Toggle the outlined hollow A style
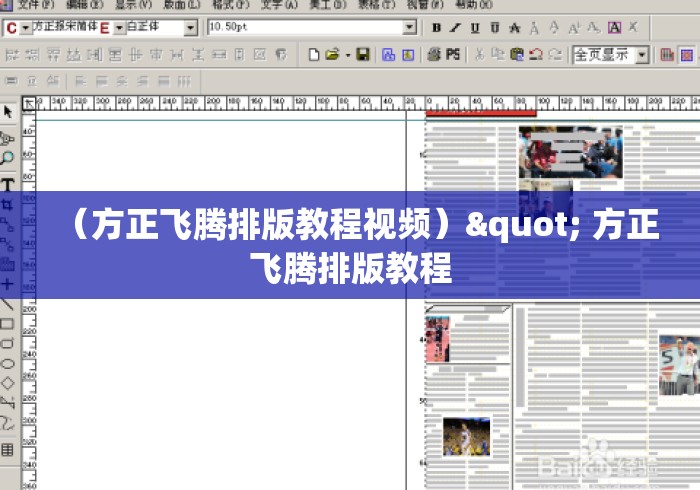The image size is (700, 490). tap(534, 28)
